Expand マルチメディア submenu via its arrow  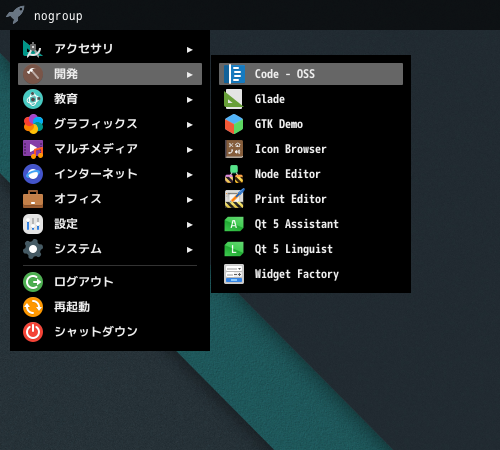pos(190,150)
